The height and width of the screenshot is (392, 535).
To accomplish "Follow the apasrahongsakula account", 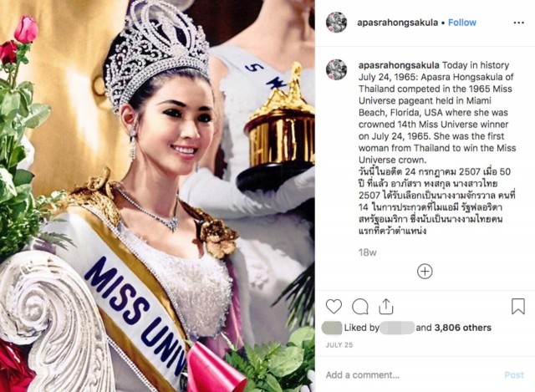I will (x=462, y=23).
